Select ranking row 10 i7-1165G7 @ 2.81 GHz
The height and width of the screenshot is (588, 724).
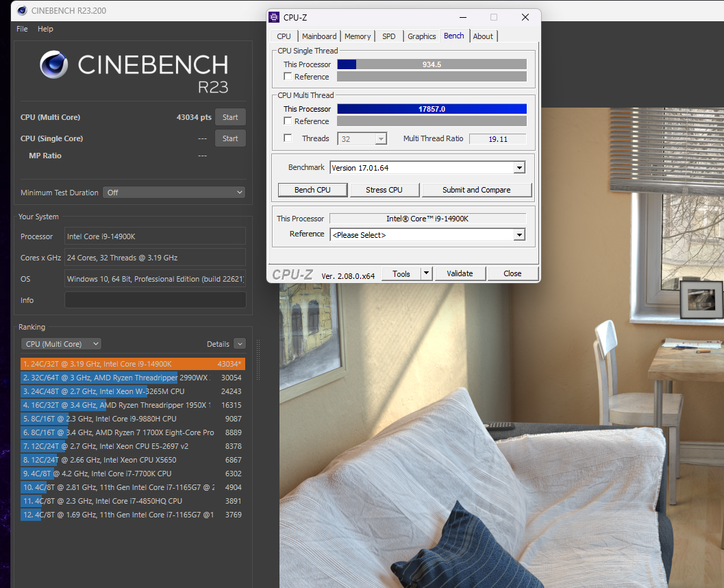click(132, 487)
